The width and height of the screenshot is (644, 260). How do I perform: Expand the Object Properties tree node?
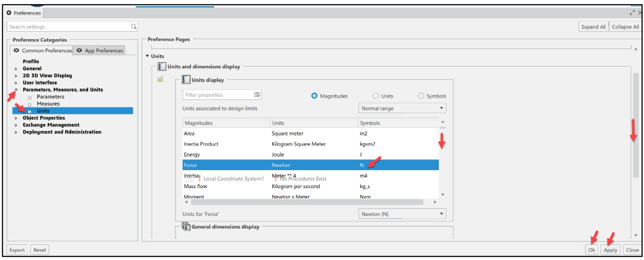tap(16, 118)
